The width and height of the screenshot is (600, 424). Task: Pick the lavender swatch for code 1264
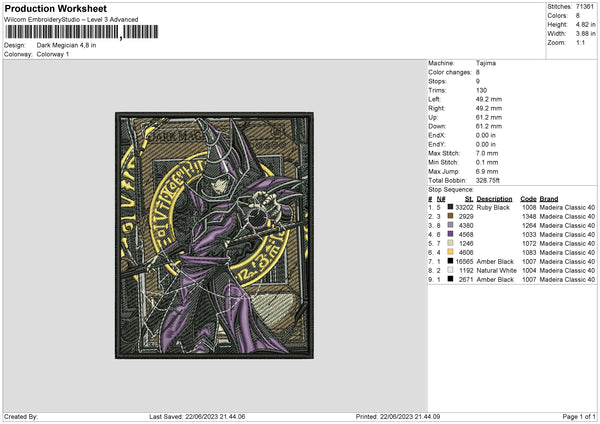[450, 225]
